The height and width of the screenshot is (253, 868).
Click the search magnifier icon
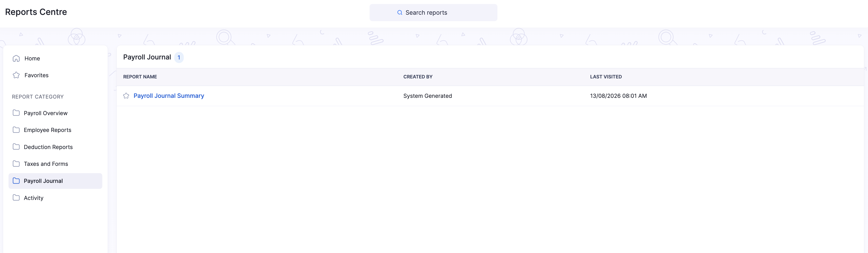pos(400,13)
